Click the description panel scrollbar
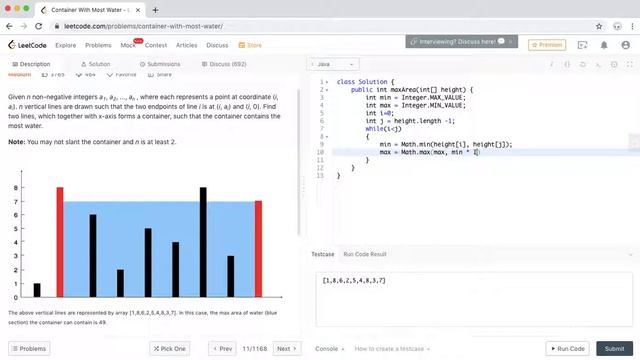 click(299, 162)
